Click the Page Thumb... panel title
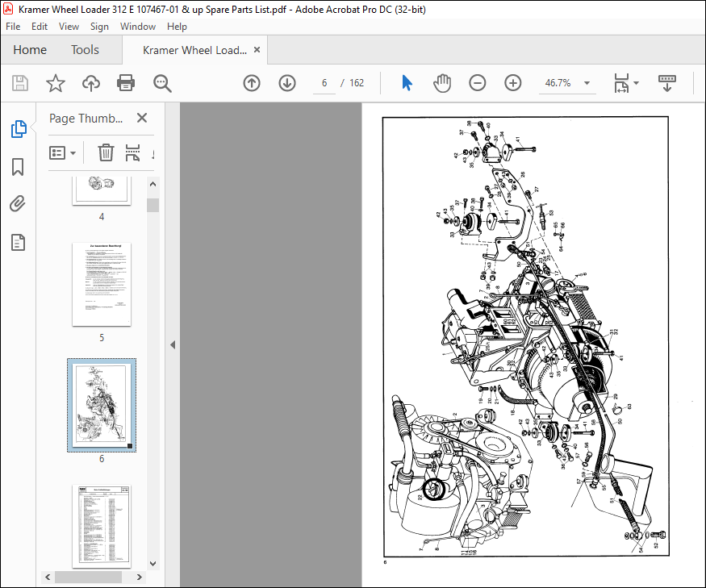The width and height of the screenshot is (706, 588). tap(86, 119)
